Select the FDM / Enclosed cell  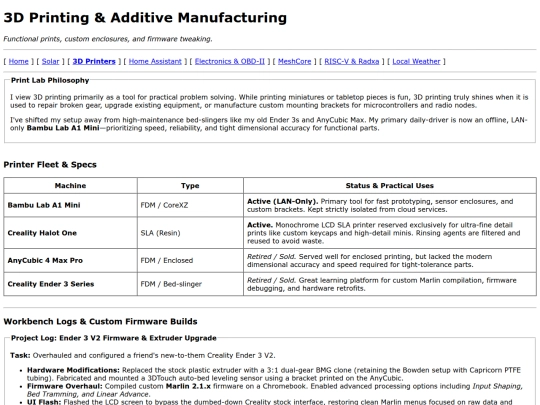point(190,260)
